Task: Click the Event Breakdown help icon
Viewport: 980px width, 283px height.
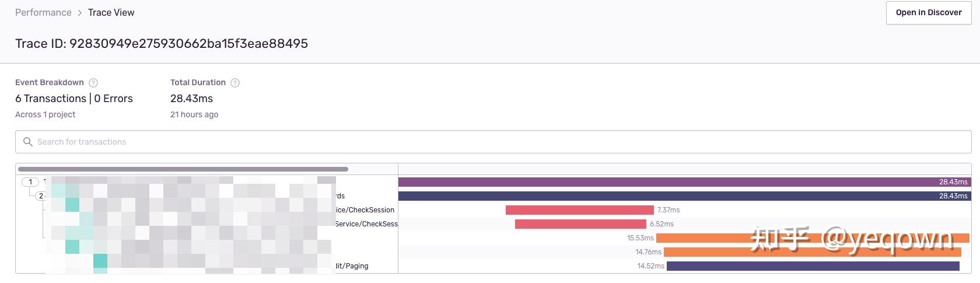Action: tap(93, 83)
